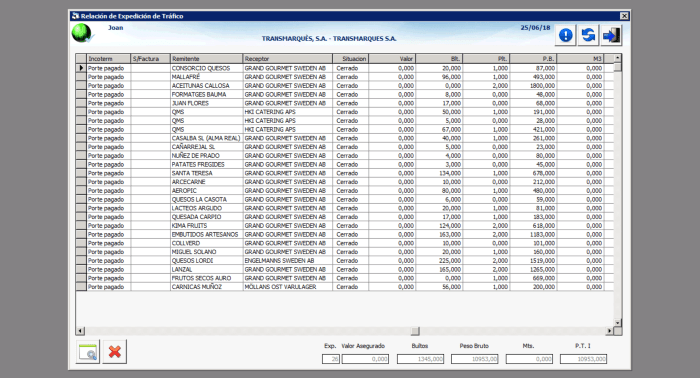Select the KIMA FRUITS cell
Screen dimensions: 700x378
pyautogui.click(x=207, y=226)
